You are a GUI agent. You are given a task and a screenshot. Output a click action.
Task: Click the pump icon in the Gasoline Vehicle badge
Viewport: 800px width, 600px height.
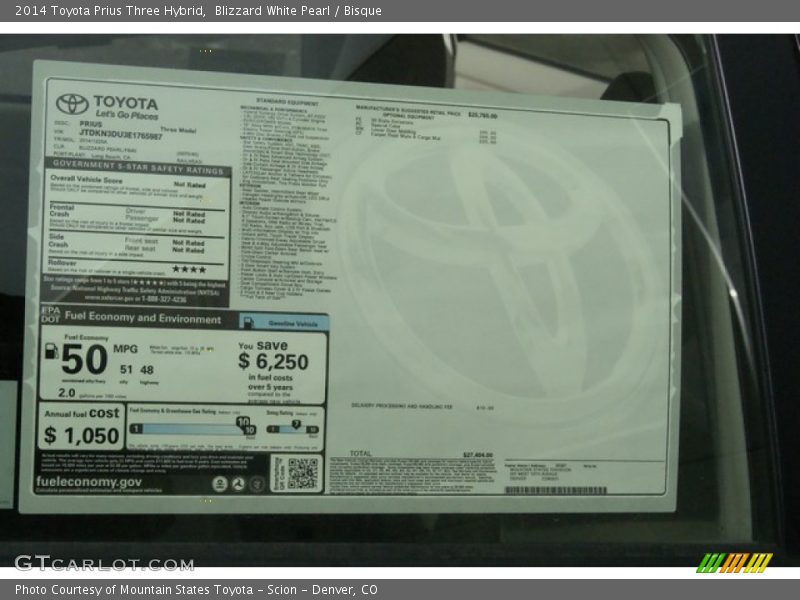pyautogui.click(x=248, y=322)
